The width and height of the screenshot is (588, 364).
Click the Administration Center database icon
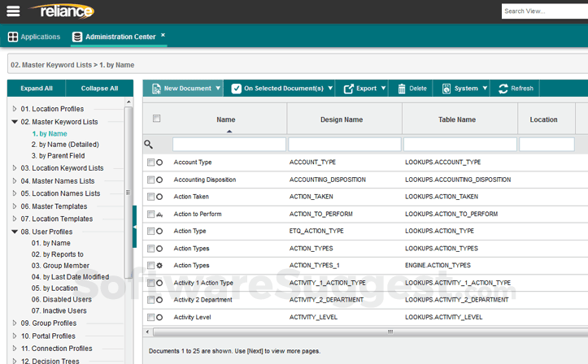77,37
